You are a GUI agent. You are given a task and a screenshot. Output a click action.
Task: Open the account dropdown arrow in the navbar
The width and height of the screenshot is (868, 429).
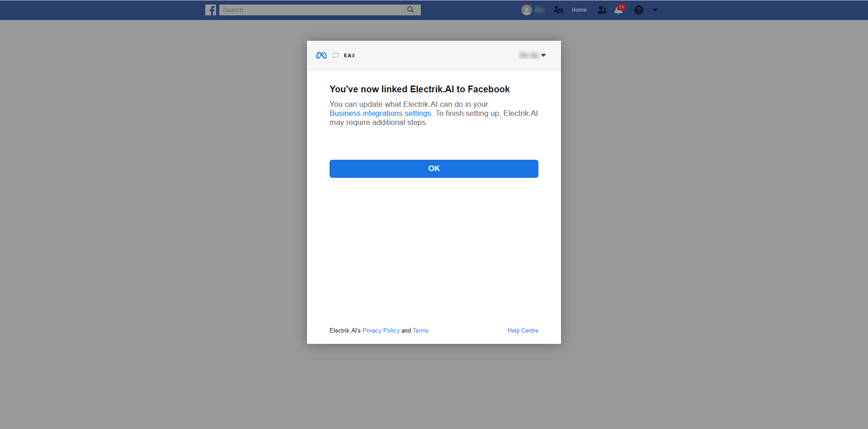point(655,10)
